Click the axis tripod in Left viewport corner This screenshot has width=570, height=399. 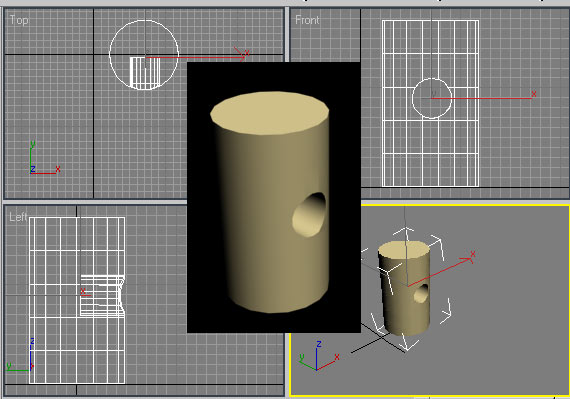tap(20, 355)
